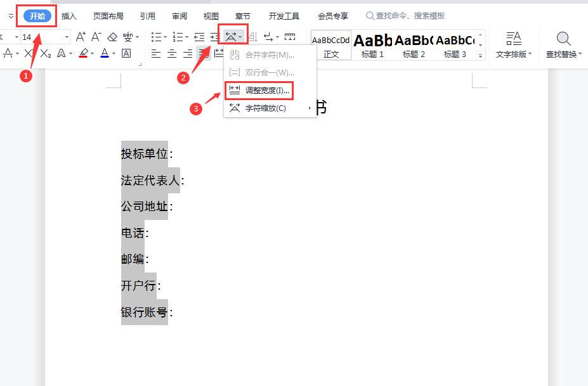
Task: Expand the font size dropdown arrow
Action: point(67,37)
